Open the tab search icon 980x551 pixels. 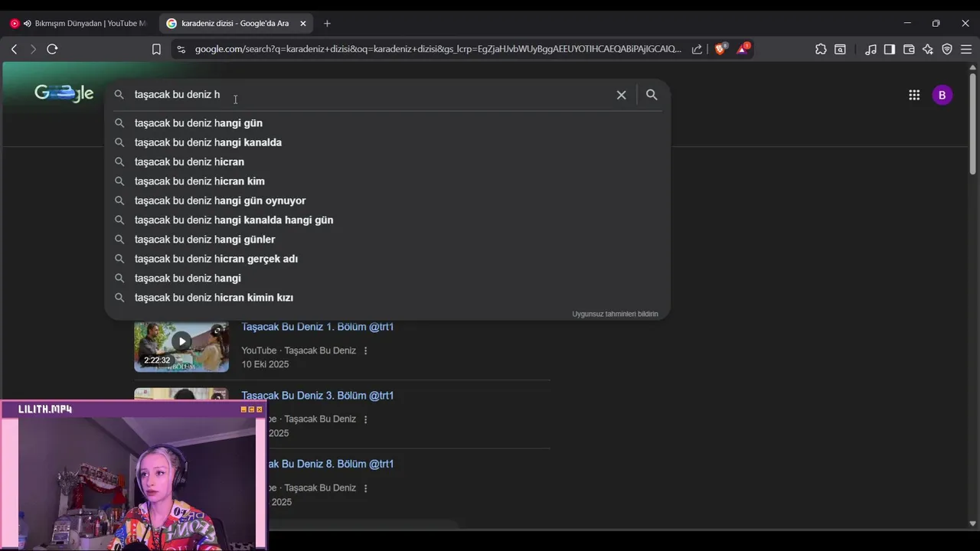(x=840, y=49)
